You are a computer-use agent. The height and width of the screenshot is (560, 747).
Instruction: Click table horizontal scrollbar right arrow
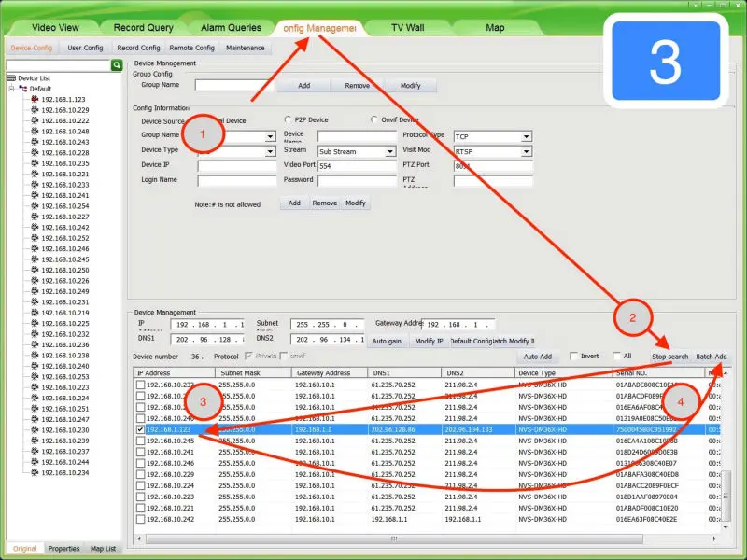(x=714, y=539)
